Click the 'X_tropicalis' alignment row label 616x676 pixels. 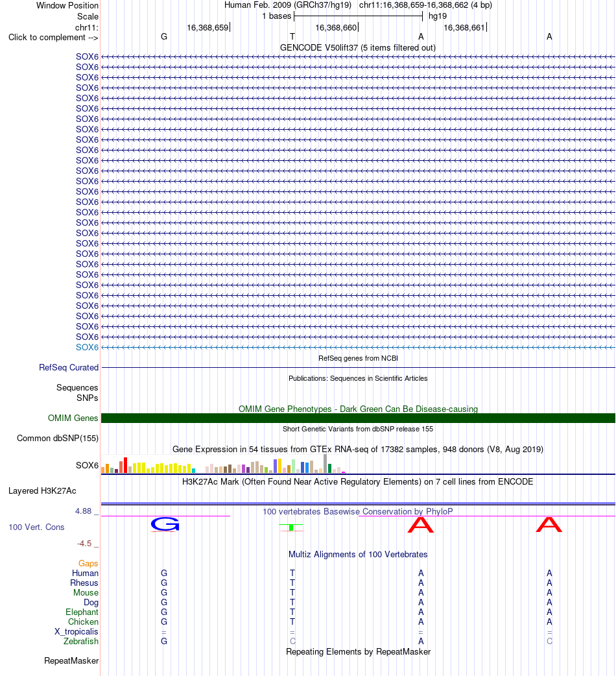tap(77, 632)
